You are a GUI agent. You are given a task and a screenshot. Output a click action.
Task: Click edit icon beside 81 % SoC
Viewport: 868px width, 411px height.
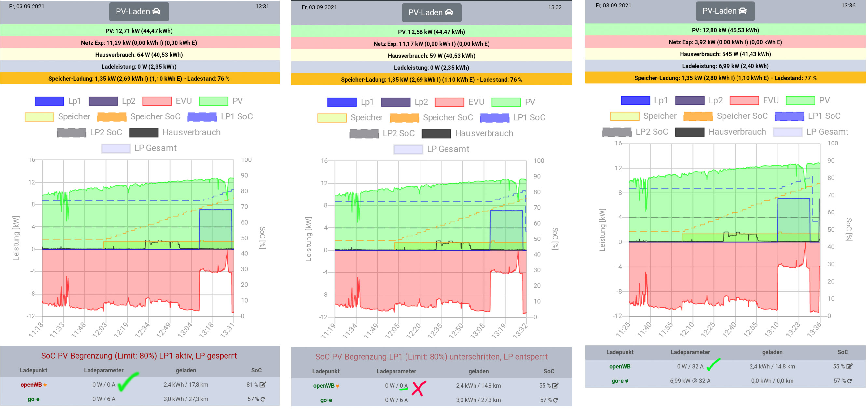(x=263, y=385)
